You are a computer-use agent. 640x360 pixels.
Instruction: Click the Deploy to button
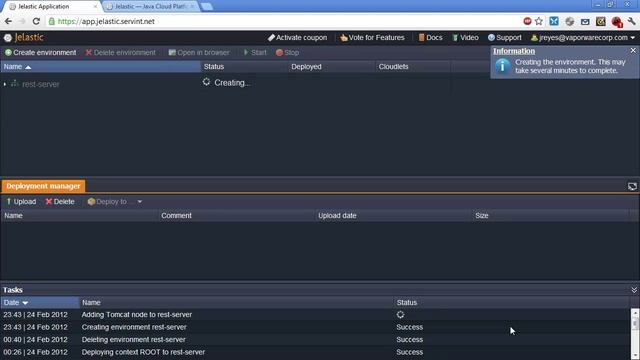click(x=107, y=202)
